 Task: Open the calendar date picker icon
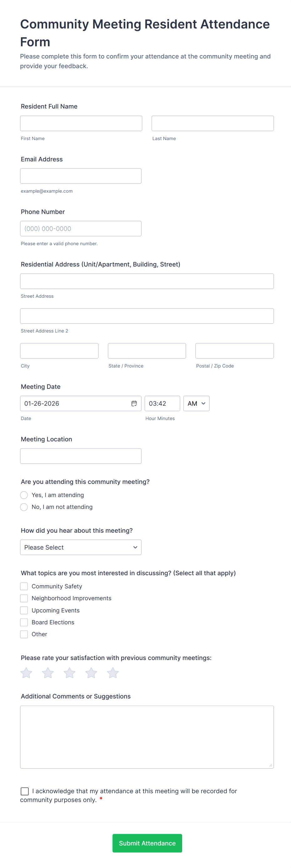pyautogui.click(x=134, y=403)
